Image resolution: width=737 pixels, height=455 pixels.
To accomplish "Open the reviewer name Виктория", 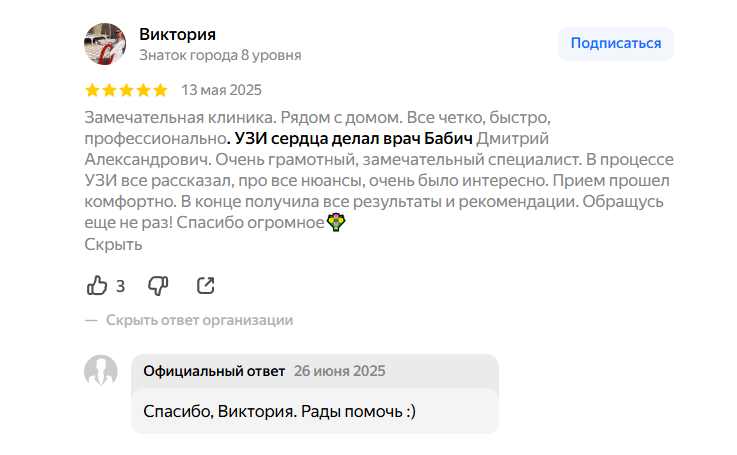I will coord(177,35).
